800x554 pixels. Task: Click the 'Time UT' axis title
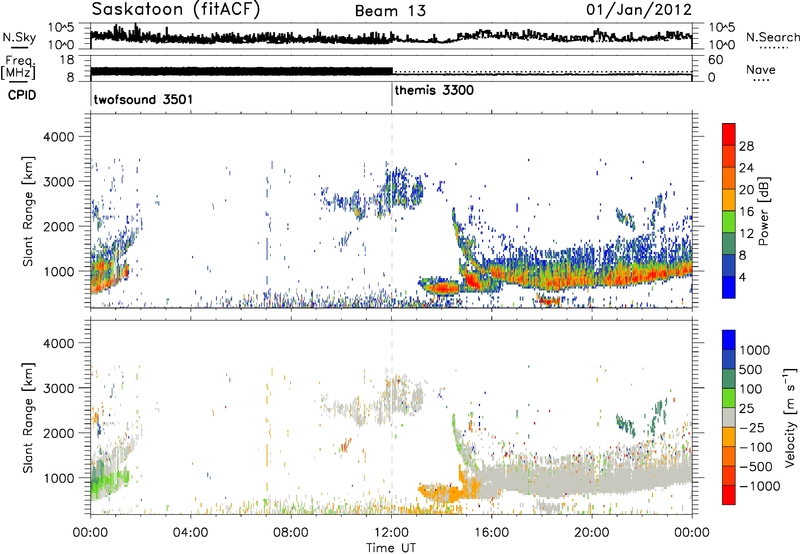click(x=391, y=548)
